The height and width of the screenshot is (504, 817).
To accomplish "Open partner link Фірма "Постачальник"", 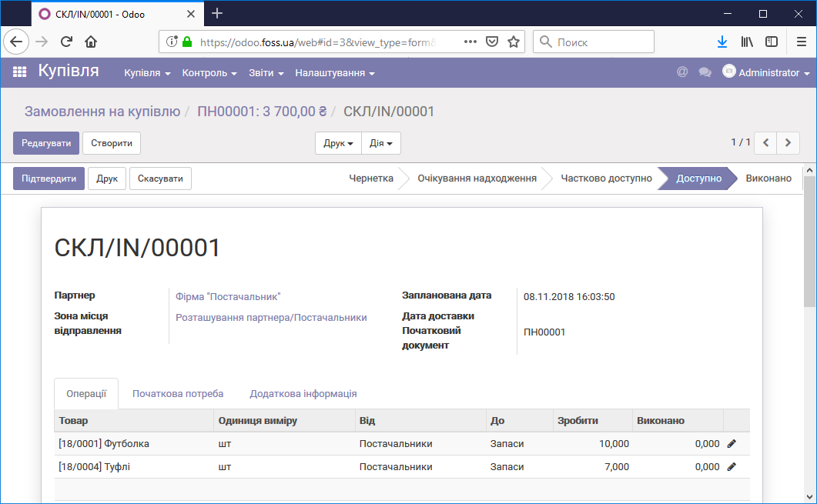I will pyautogui.click(x=228, y=297).
